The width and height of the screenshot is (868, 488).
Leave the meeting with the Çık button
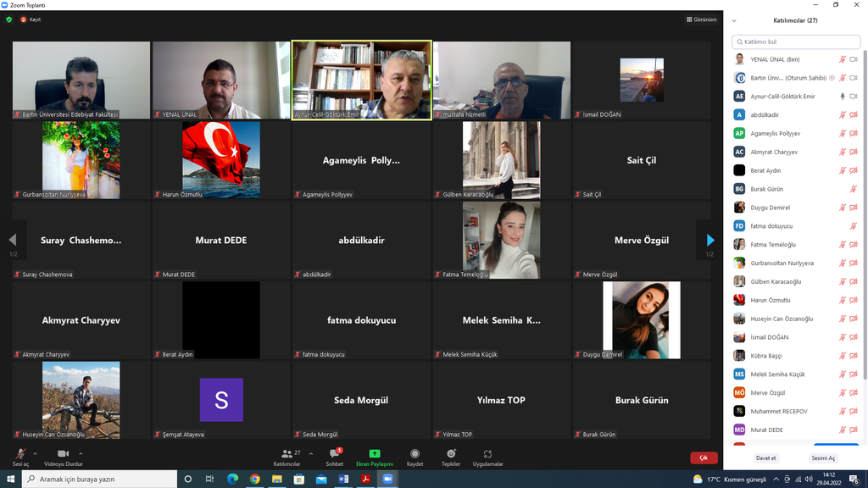[x=704, y=457]
